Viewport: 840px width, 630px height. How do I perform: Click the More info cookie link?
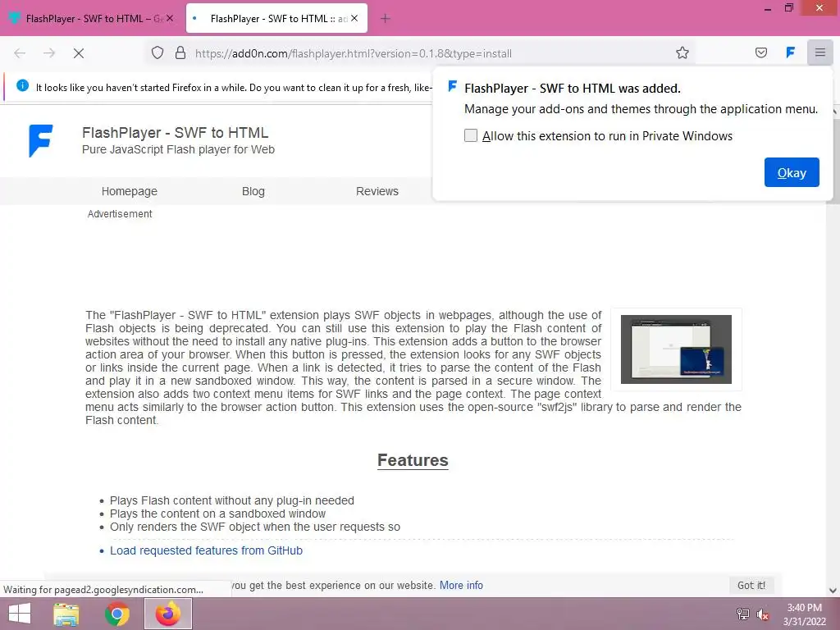tap(461, 586)
